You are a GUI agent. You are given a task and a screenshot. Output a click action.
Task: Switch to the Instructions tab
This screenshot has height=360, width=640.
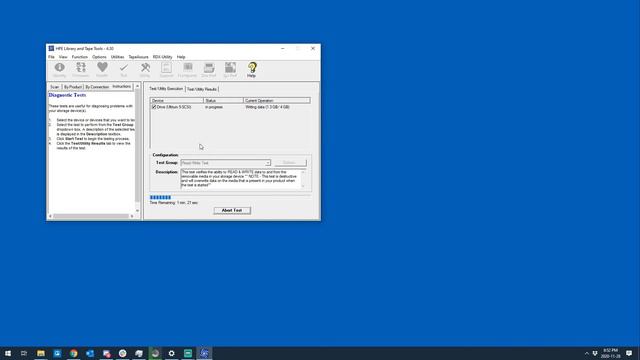(122, 87)
